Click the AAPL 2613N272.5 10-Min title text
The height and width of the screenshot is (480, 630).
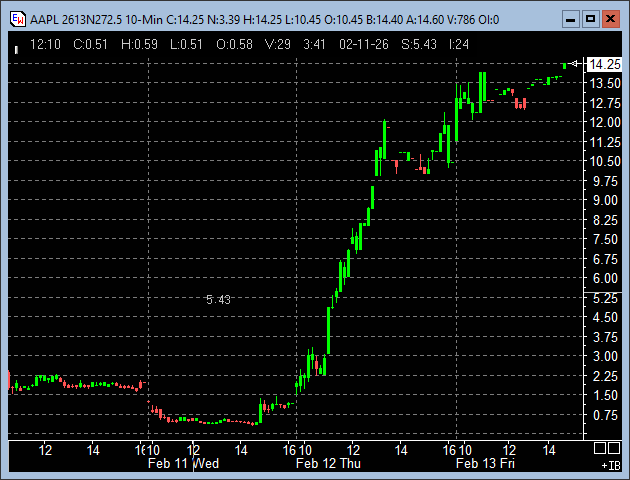(90, 18)
